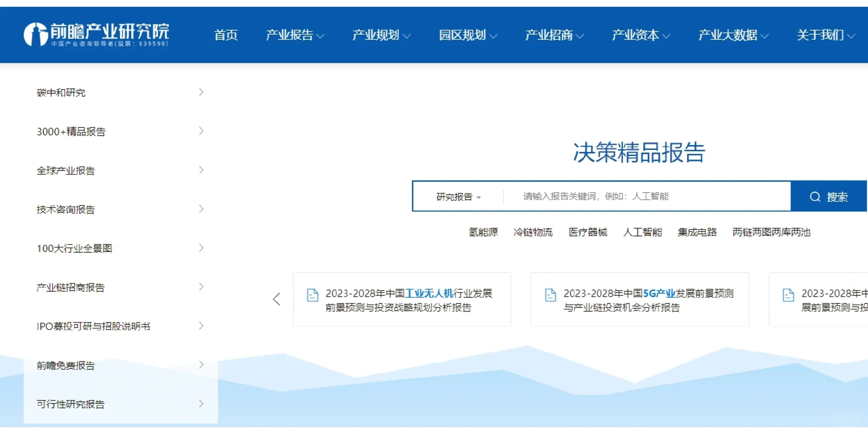The width and height of the screenshot is (868, 434).
Task: Focus the report keyword search field
Action: tap(647, 197)
